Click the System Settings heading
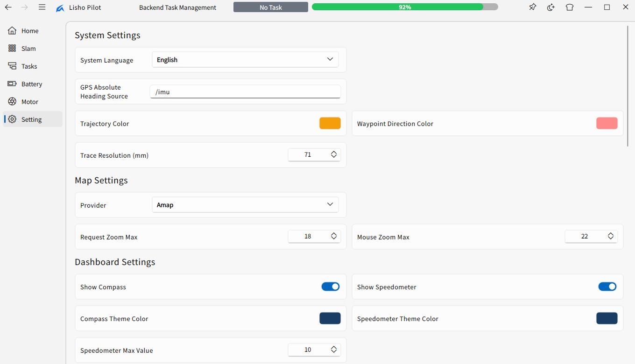The image size is (635, 364). coord(107,35)
